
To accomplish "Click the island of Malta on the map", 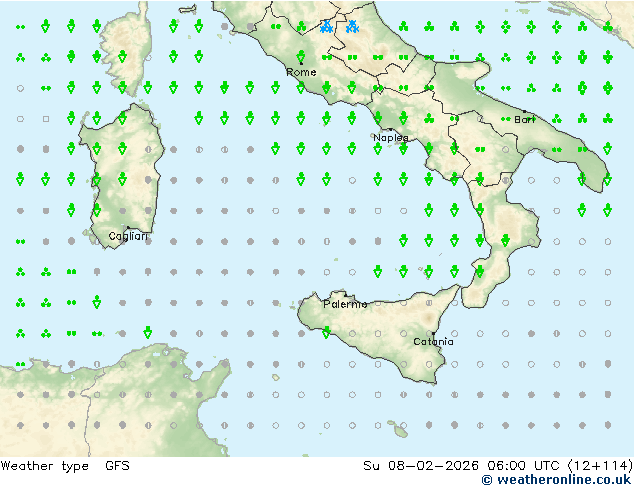I will pos(401,432).
